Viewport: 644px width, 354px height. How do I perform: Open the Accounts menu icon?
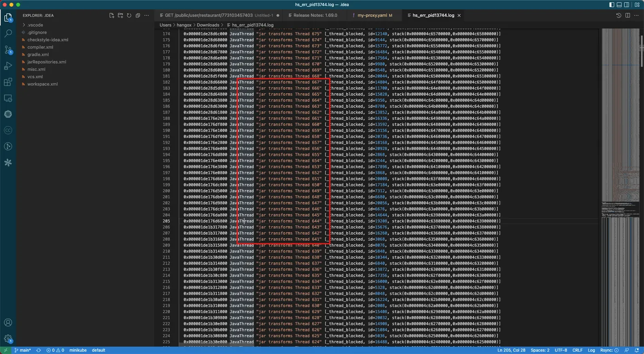[8, 323]
